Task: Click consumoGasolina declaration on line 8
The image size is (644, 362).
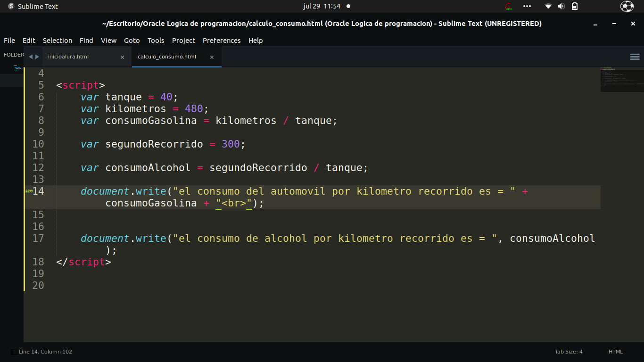Action: [x=151, y=121]
